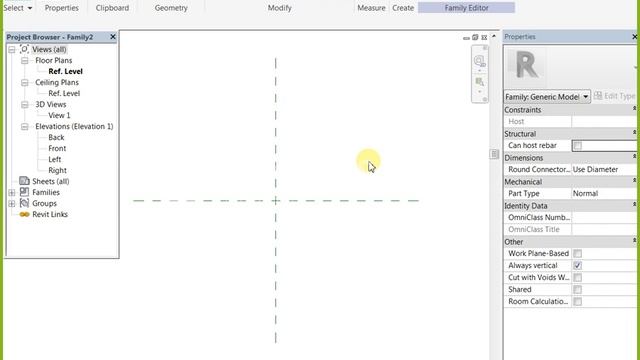Image resolution: width=640 pixels, height=360 pixels.
Task: Click the Measure ribbon panel label
Action: click(x=371, y=8)
